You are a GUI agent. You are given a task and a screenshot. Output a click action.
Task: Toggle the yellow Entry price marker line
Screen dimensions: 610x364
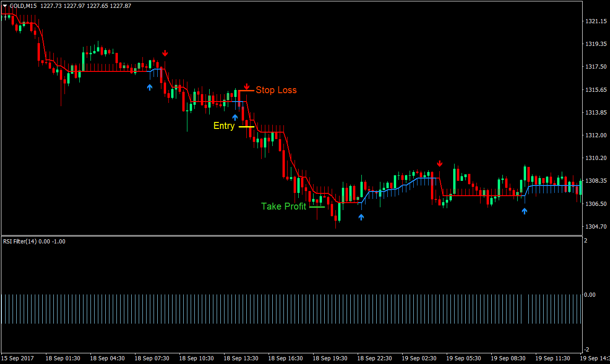click(x=246, y=126)
